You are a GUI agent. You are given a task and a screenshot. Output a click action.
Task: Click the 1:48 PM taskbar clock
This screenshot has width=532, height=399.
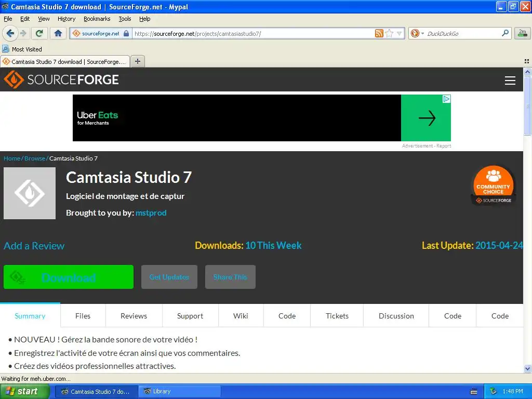click(512, 391)
